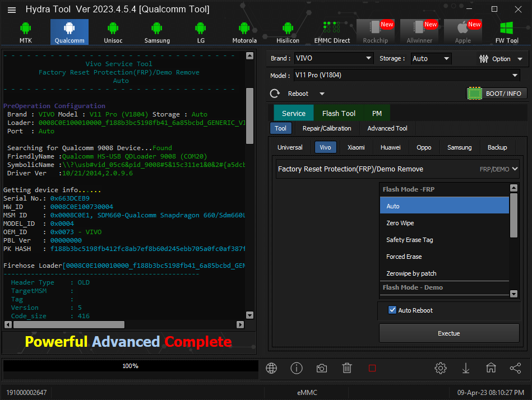Switch to the Service tab
Image resolution: width=532 pixels, height=400 pixels.
pyautogui.click(x=294, y=113)
